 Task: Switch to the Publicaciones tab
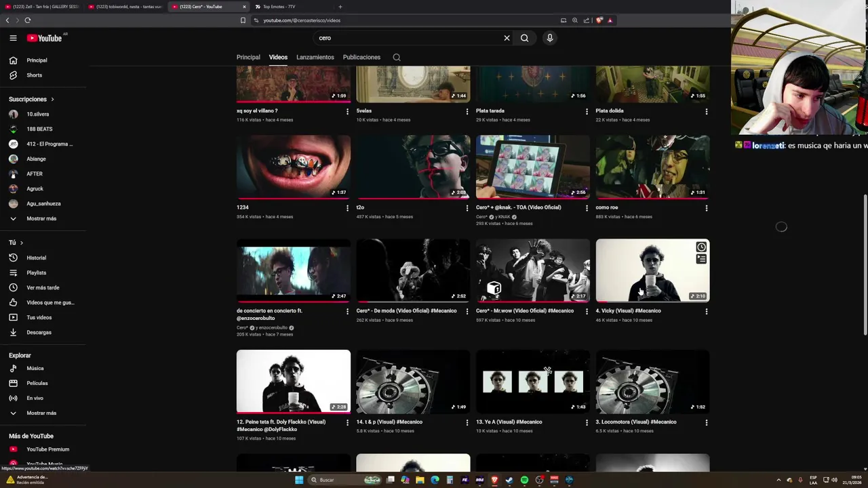[x=361, y=58]
